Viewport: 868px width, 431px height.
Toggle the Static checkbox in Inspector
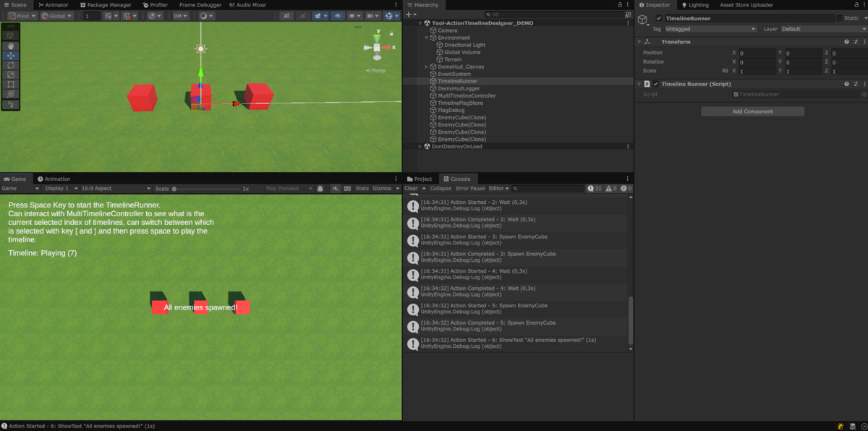pos(839,17)
